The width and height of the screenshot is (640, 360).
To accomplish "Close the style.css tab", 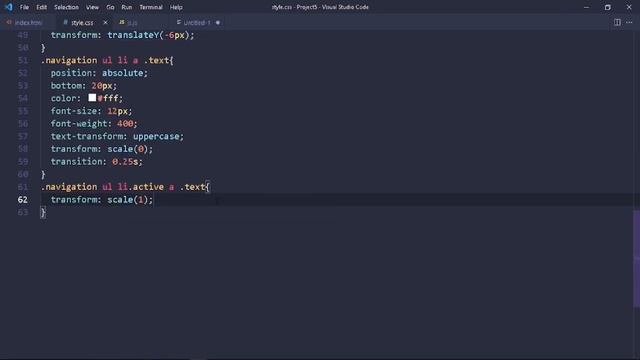I will click(105, 22).
